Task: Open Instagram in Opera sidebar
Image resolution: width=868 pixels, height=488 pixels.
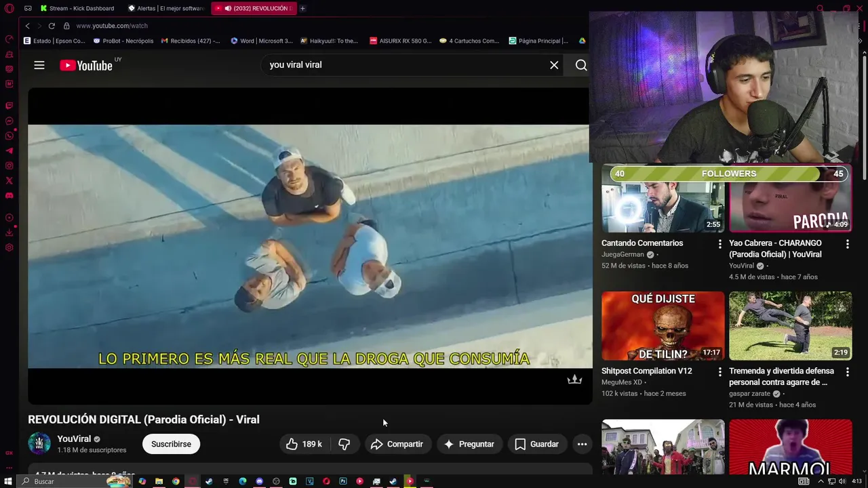Action: click(x=9, y=166)
